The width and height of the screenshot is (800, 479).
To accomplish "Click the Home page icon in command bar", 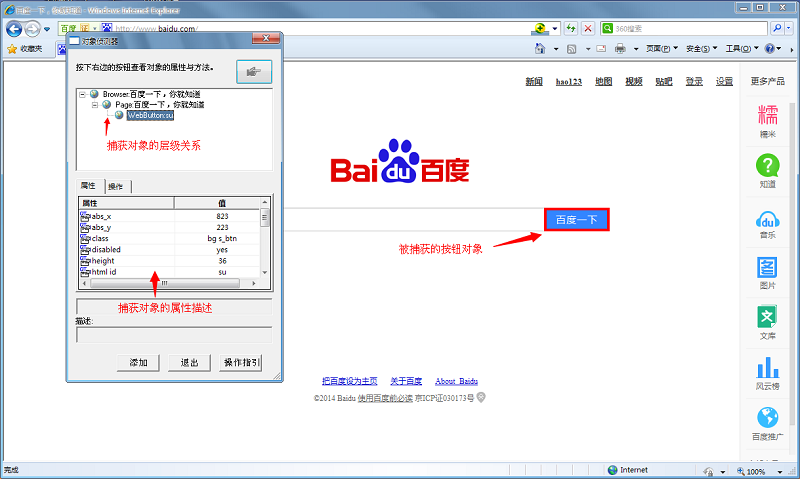I will 540,48.
